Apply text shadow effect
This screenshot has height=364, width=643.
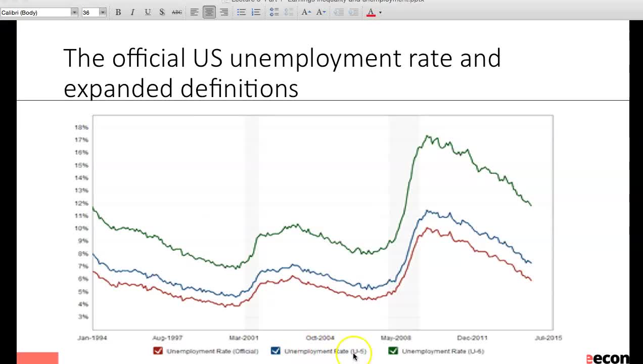[x=162, y=12]
